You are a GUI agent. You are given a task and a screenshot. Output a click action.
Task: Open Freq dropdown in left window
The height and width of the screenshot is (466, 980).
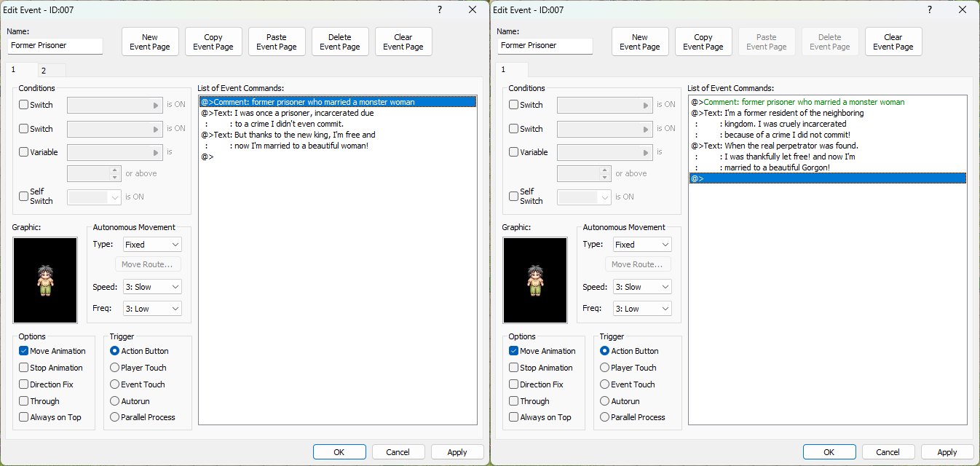[x=152, y=309]
